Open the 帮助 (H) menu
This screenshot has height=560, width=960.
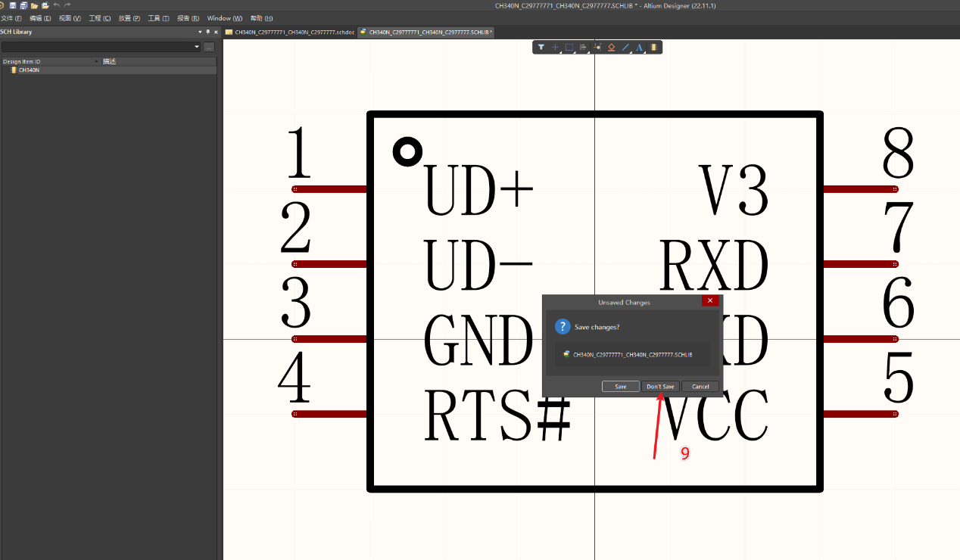tap(261, 18)
